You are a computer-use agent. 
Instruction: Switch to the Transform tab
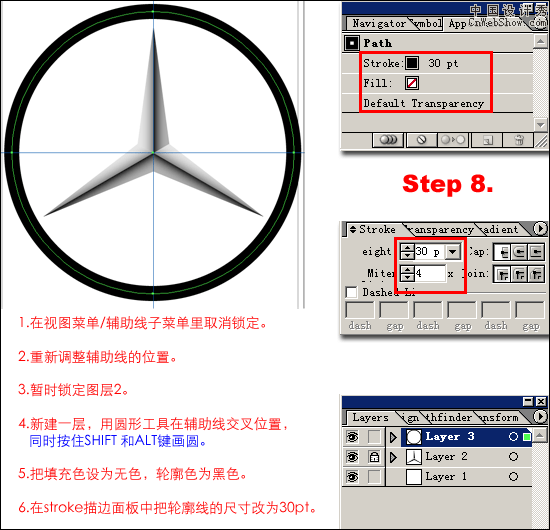click(x=500, y=417)
